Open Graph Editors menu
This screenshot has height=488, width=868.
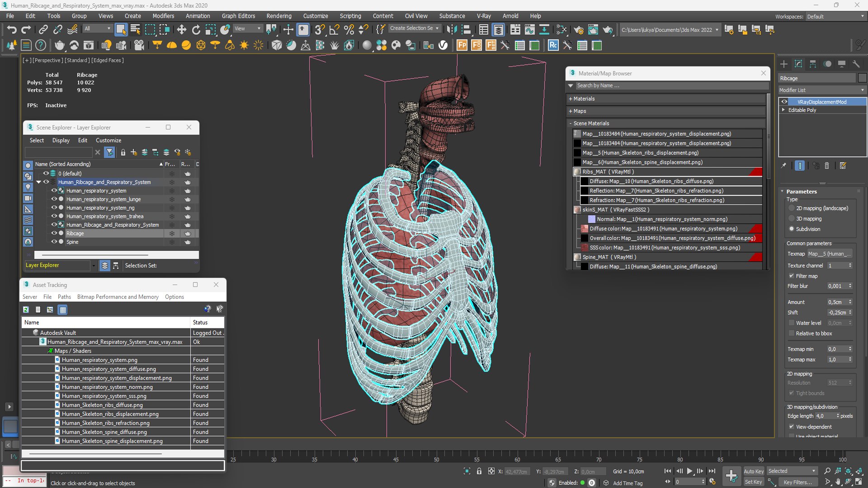[x=238, y=16]
